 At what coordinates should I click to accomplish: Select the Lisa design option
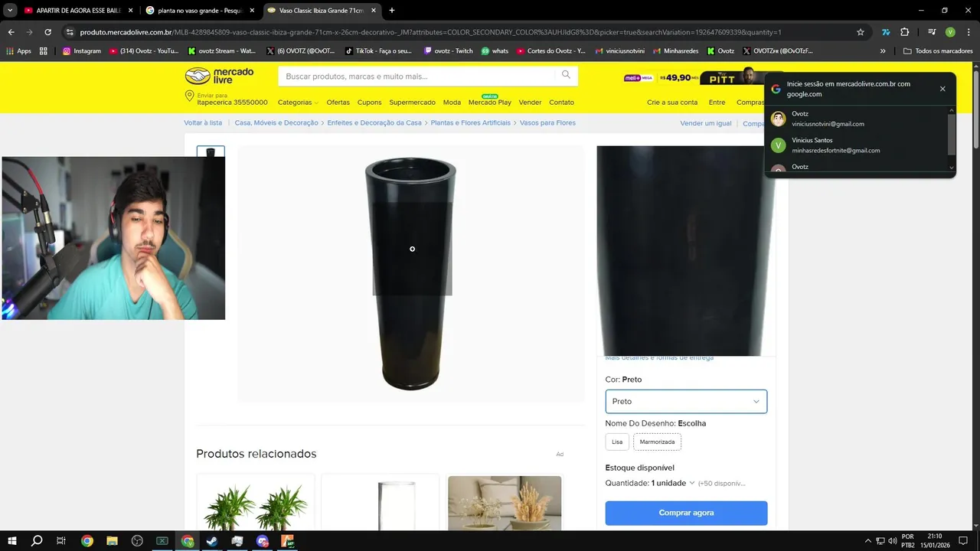617,442
